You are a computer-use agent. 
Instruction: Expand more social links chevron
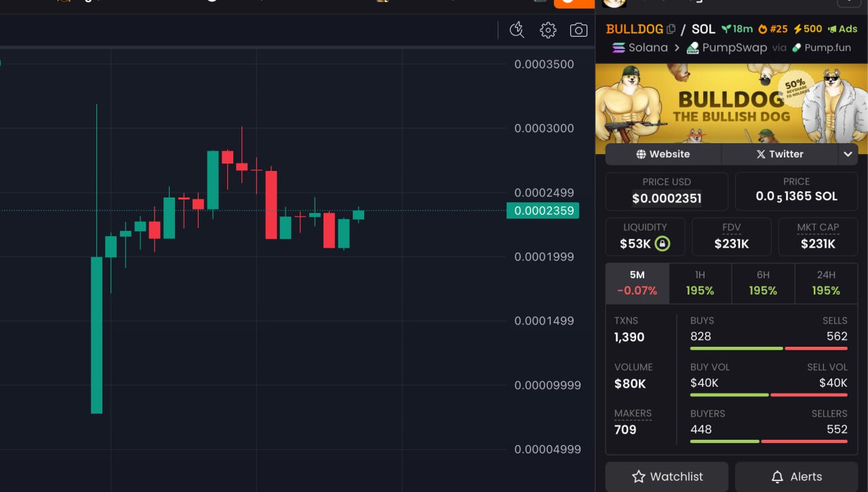coord(848,154)
